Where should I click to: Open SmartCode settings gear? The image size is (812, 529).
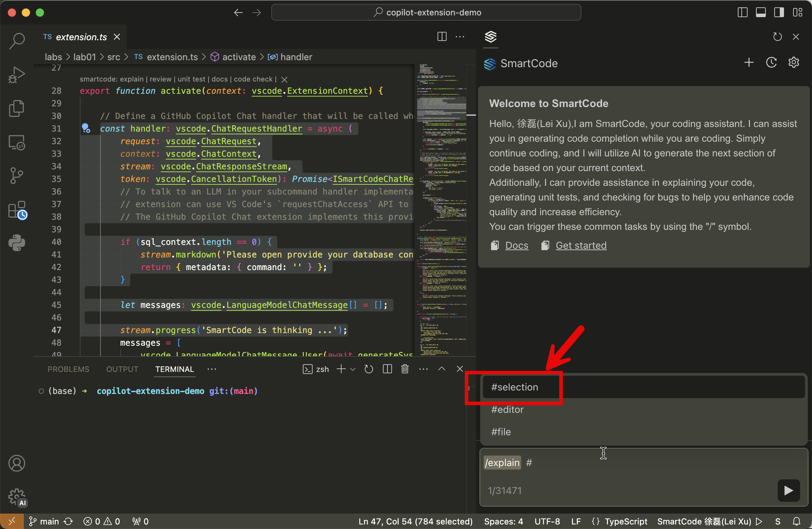[x=793, y=63]
